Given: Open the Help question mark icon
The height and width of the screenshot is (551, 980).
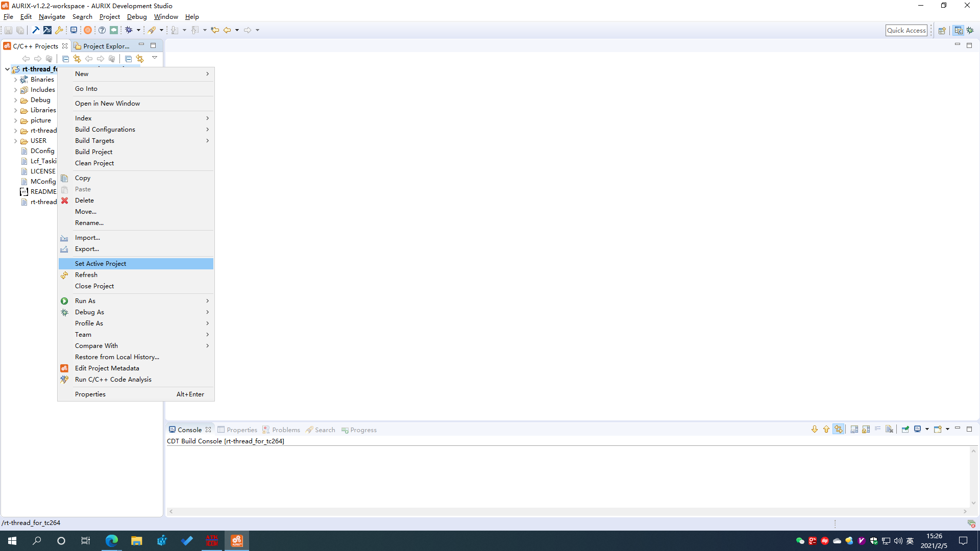Looking at the screenshot, I should [x=102, y=30].
